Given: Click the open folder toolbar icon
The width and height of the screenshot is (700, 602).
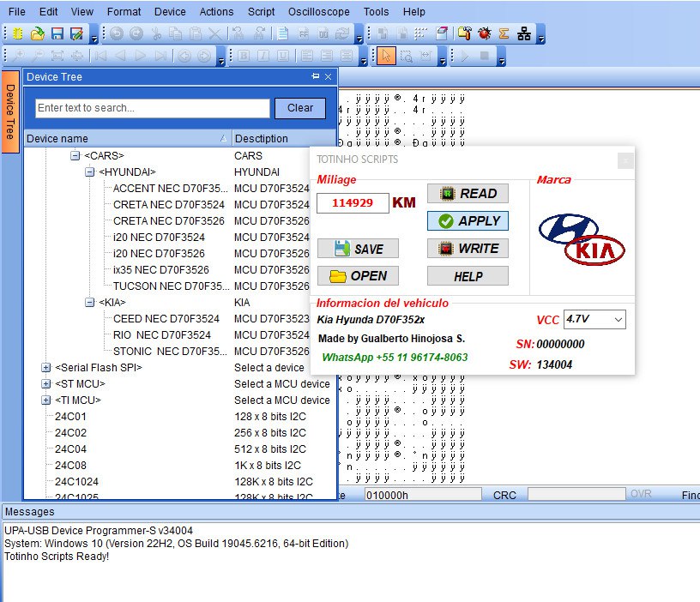Looking at the screenshot, I should (x=38, y=34).
